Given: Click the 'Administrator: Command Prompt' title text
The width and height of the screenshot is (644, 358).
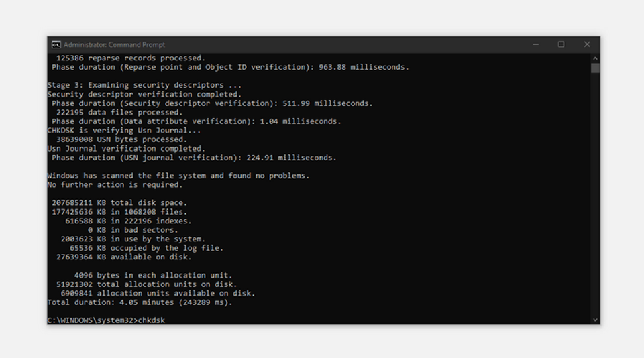Looking at the screenshot, I should 114,44.
